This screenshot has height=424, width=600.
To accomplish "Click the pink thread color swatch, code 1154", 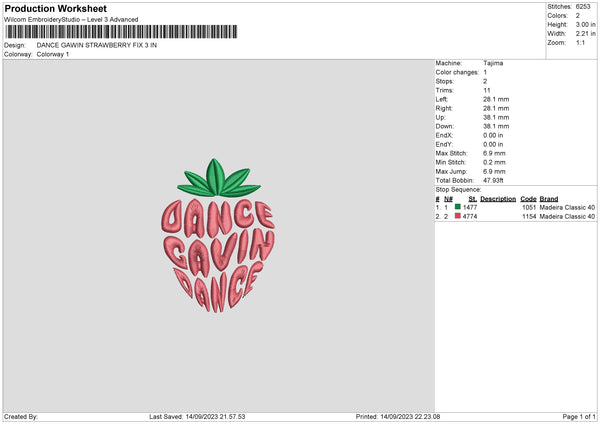I will (458, 216).
